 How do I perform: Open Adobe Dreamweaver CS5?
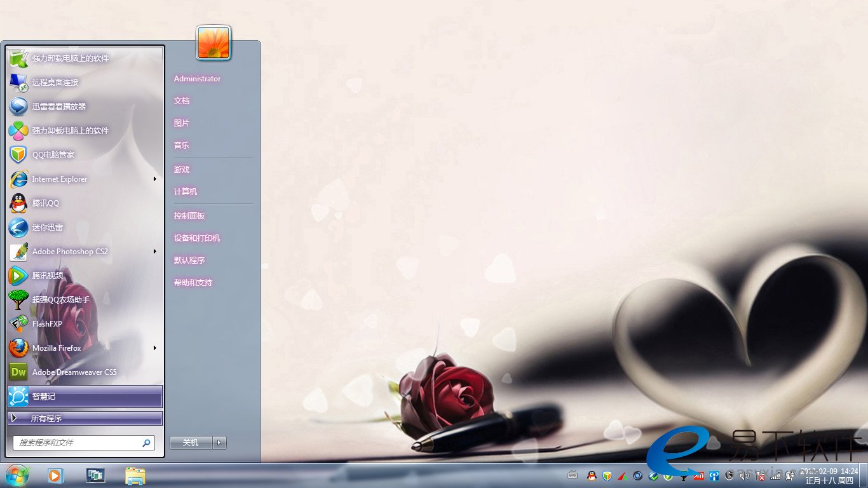[85, 372]
